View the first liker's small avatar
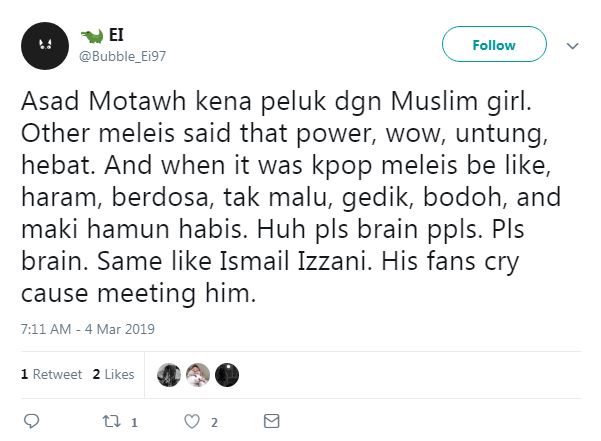601x441 pixels. pos(169,374)
